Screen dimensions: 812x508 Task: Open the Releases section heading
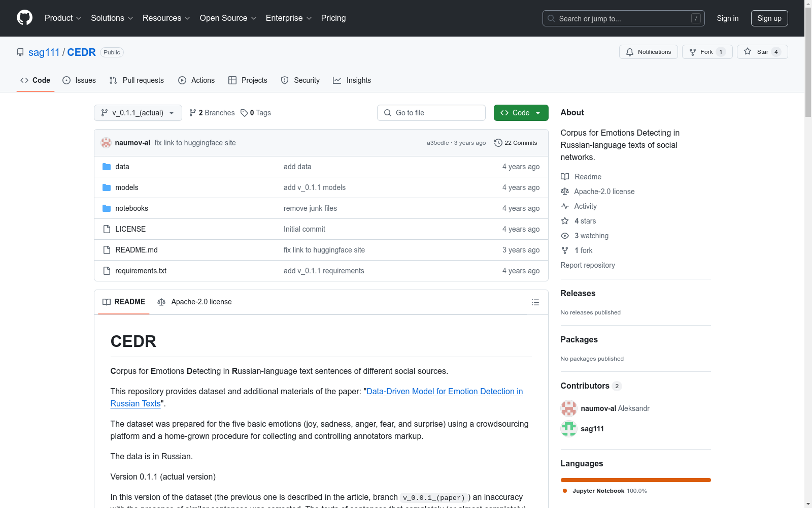pos(578,293)
